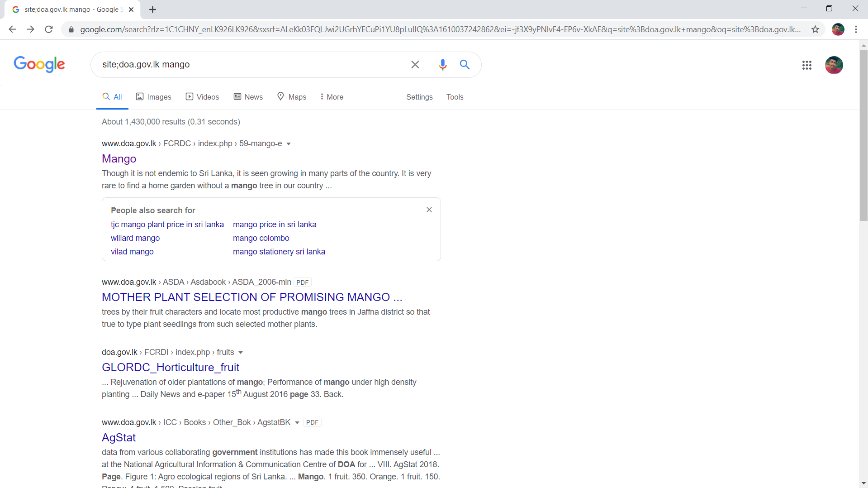Switch to the Images tab
Viewport: 868px width, 488px height.
(x=154, y=97)
